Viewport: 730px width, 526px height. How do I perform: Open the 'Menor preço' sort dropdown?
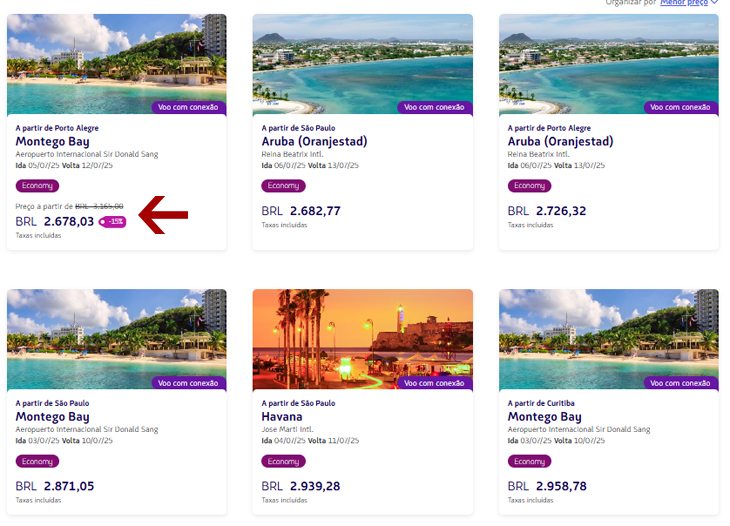[684, 3]
